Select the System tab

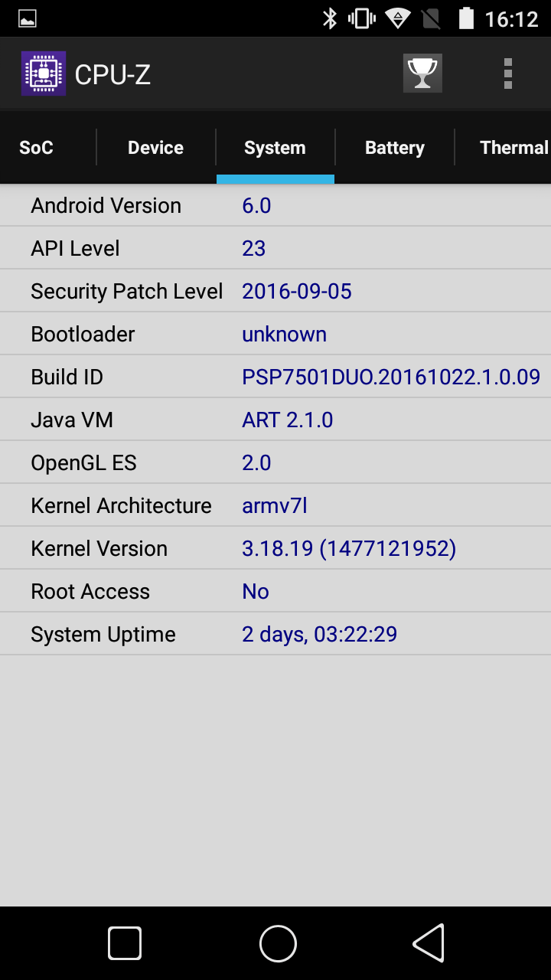[275, 148]
